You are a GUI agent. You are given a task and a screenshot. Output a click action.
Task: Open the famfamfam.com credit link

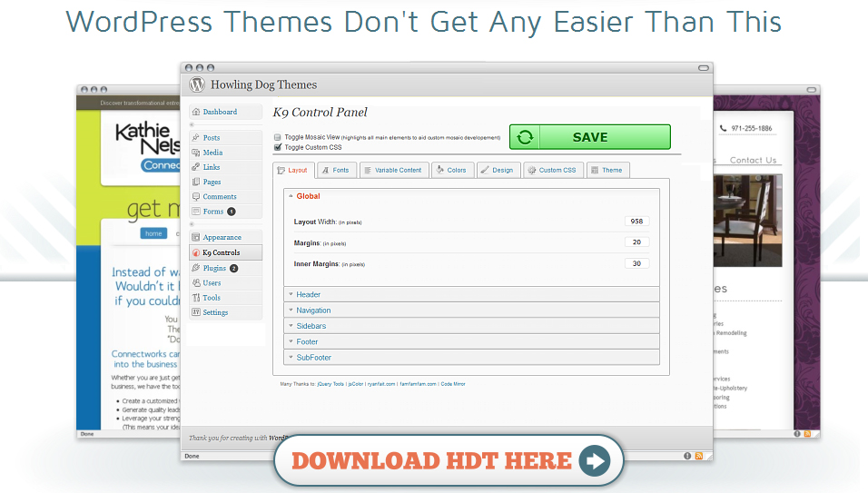click(418, 384)
